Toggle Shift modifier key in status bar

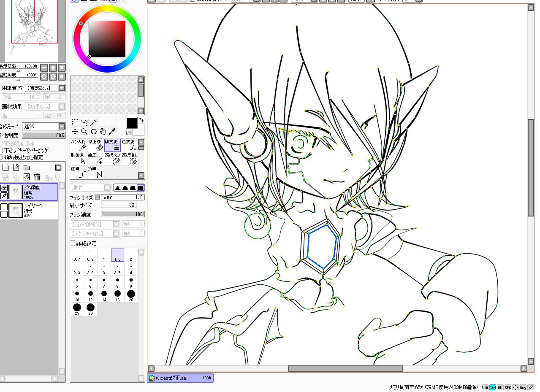click(x=485, y=387)
